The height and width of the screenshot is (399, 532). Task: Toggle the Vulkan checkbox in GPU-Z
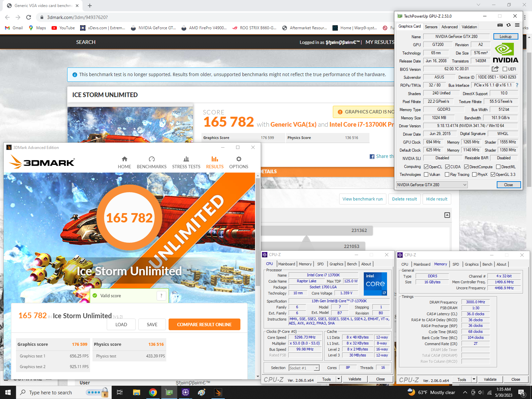426,175
